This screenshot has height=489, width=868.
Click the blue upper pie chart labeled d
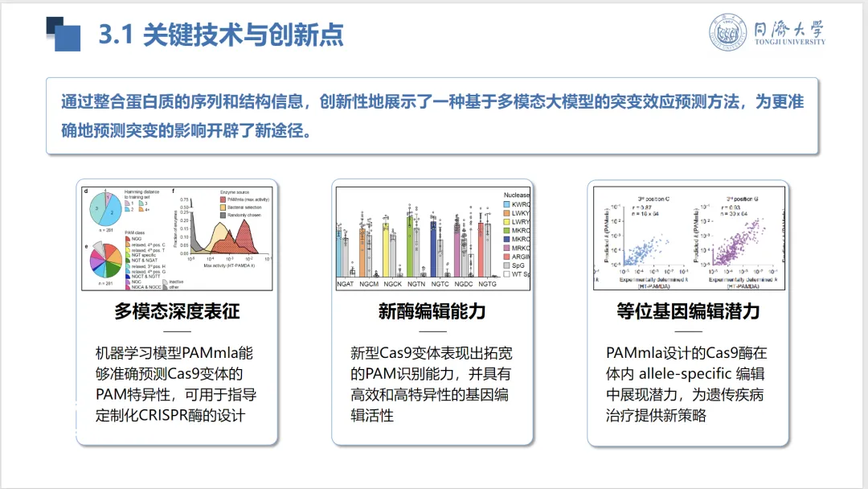(x=106, y=209)
